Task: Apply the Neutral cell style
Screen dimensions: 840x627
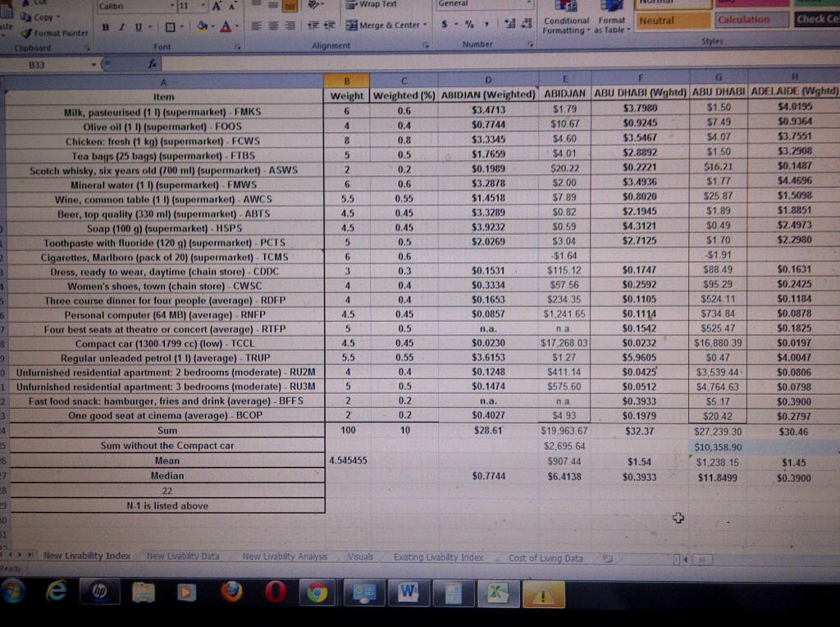Action: [x=673, y=21]
